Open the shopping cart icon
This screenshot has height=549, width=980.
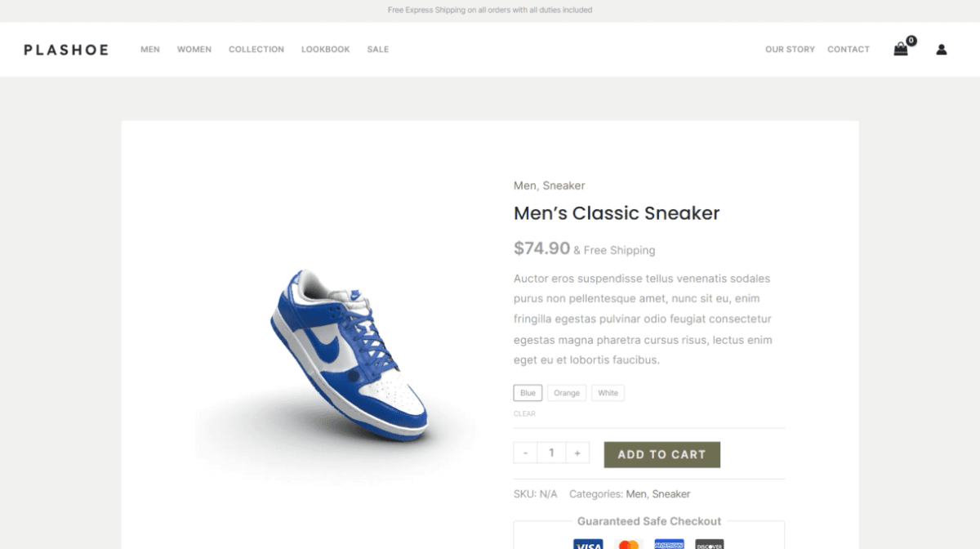901,49
